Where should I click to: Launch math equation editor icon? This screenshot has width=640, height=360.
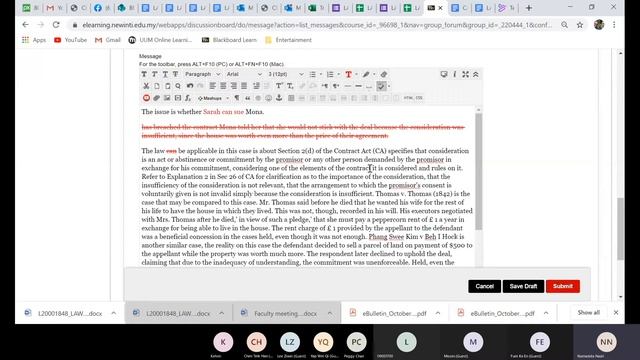pyautogui.click(x=188, y=98)
